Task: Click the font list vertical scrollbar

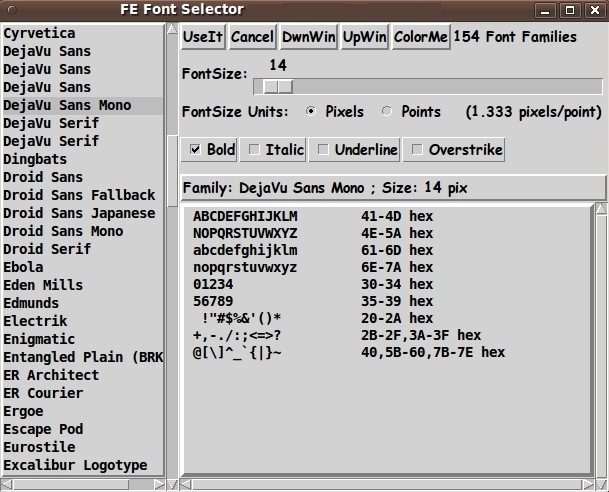Action: click(172, 250)
